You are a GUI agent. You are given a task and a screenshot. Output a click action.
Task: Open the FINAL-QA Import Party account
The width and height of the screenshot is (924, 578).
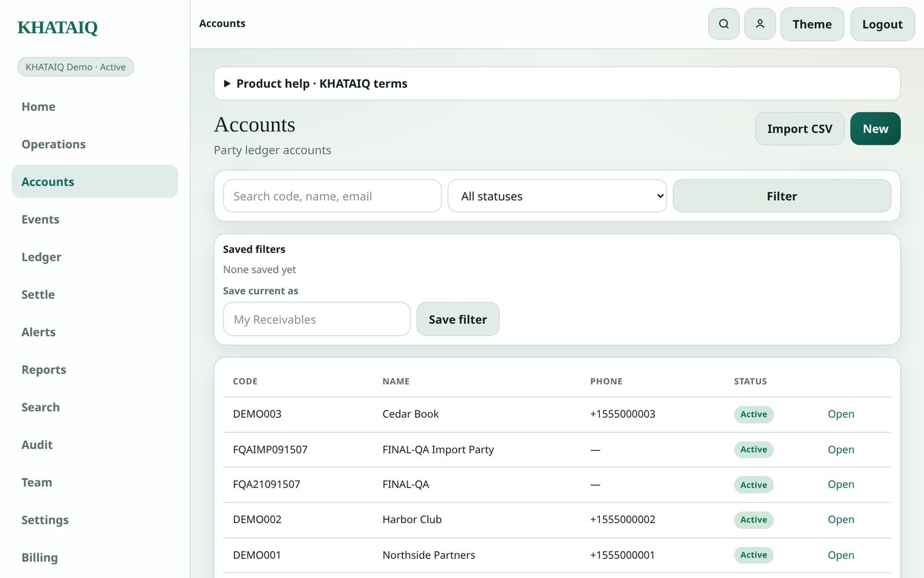(x=841, y=449)
